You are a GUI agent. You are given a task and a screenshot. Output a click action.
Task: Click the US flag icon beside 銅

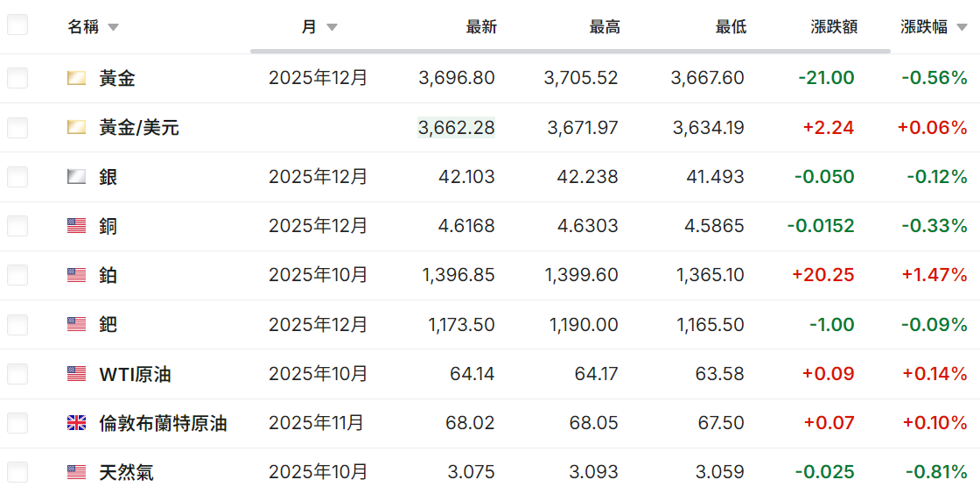pyautogui.click(x=76, y=226)
